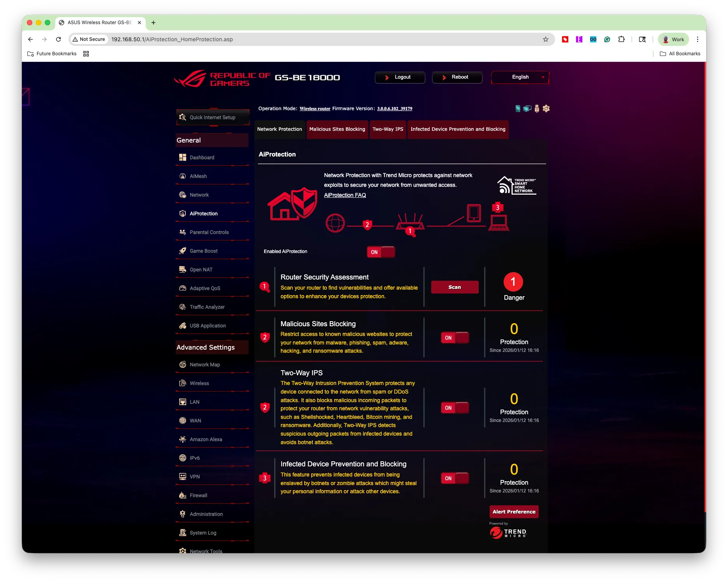This screenshot has height=582, width=728.
Task: Open the Work profile menu
Action: [x=673, y=39]
